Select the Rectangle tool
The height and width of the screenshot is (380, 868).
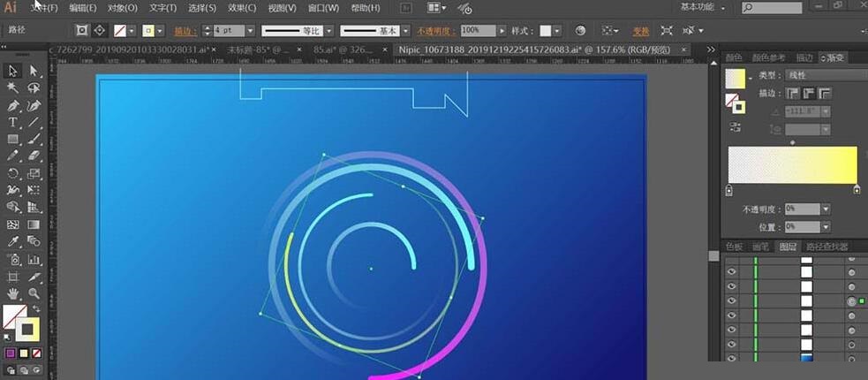point(12,139)
